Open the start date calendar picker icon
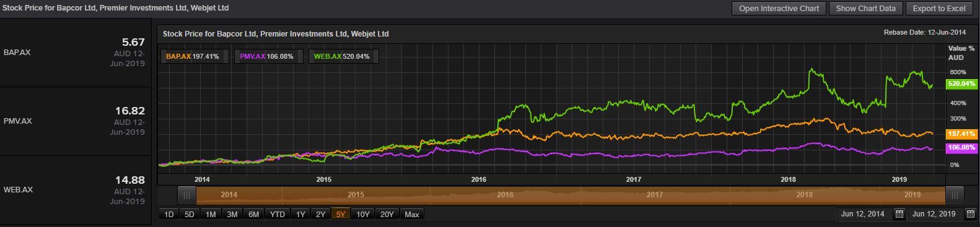Screen dimensions: 980x227 pyautogui.click(x=899, y=214)
